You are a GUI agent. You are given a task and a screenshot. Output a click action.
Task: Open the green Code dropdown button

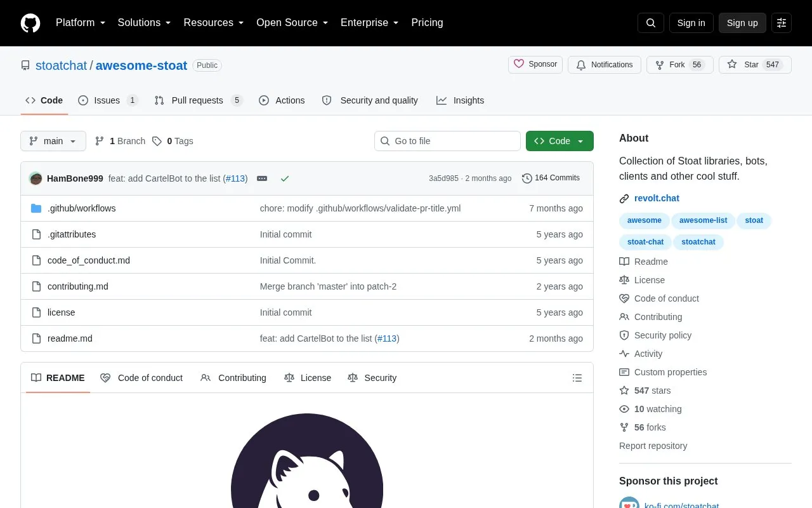pos(560,141)
